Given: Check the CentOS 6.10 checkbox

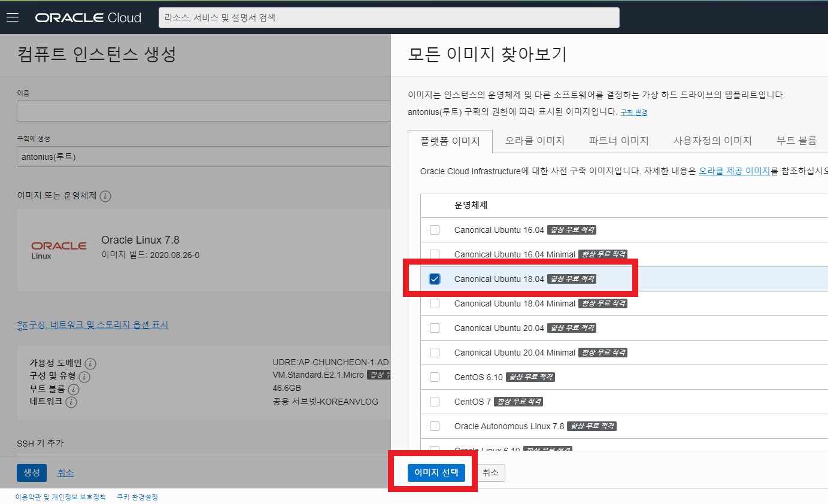Looking at the screenshot, I should [435, 377].
